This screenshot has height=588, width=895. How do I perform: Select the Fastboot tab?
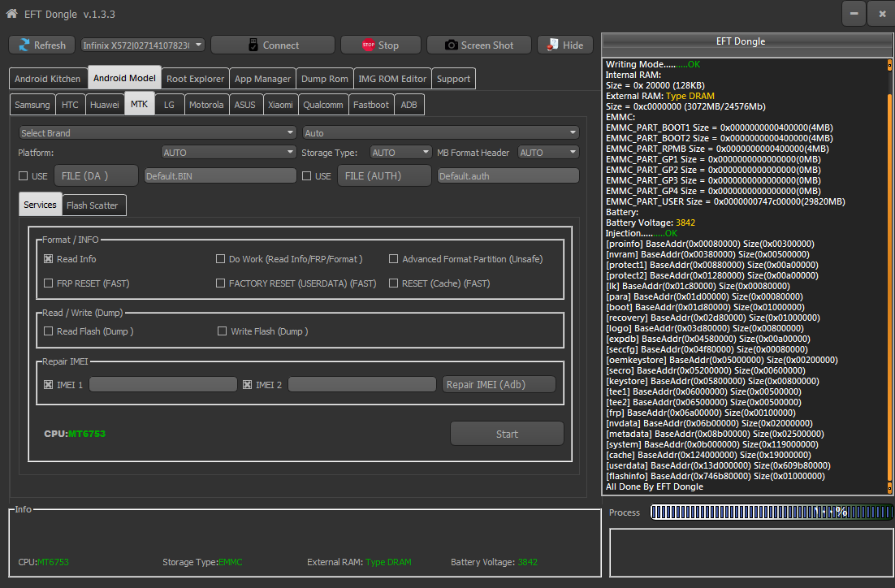[371, 105]
